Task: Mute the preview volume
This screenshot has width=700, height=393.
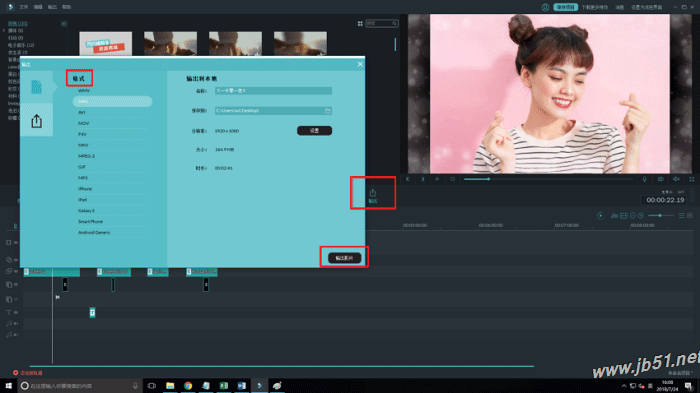Action: pos(676,179)
